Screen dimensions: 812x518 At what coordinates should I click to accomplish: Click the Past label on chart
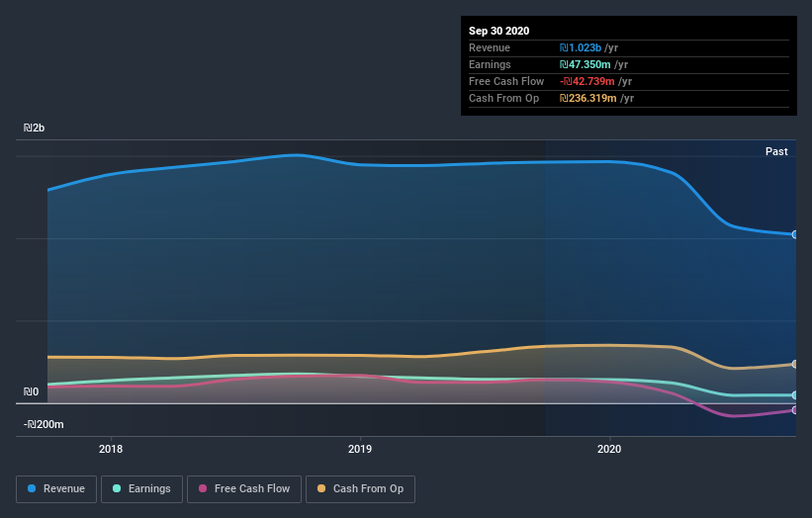[x=776, y=151]
